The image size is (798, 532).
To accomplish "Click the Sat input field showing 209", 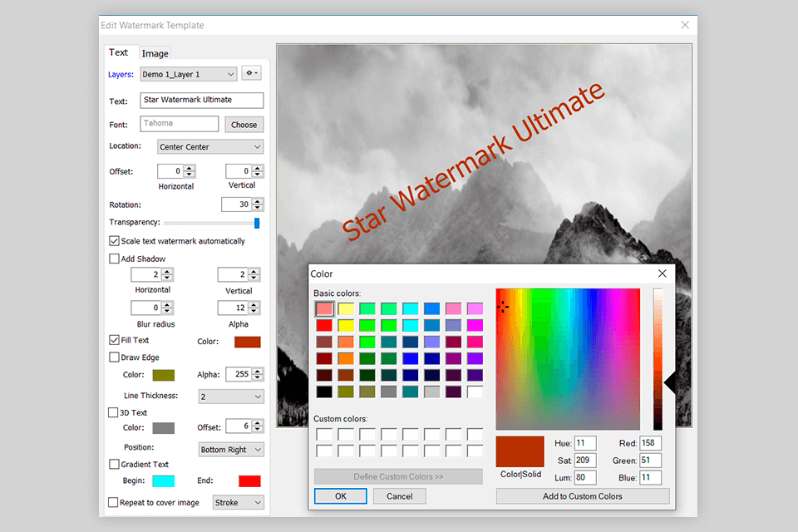I will point(585,461).
